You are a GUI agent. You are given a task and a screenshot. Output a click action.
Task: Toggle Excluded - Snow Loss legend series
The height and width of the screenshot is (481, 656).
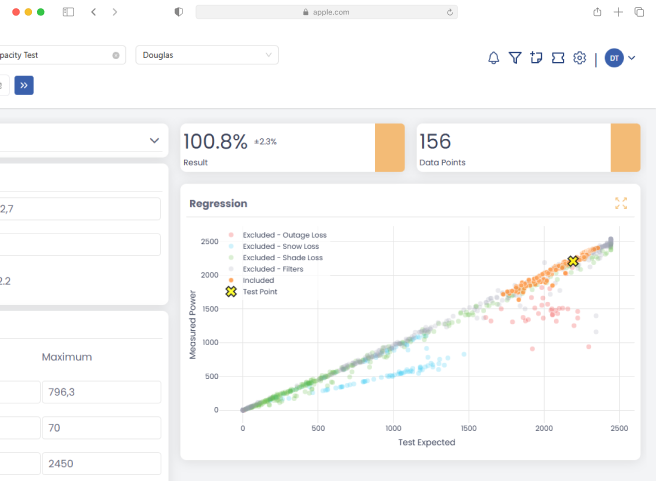[x=281, y=246]
